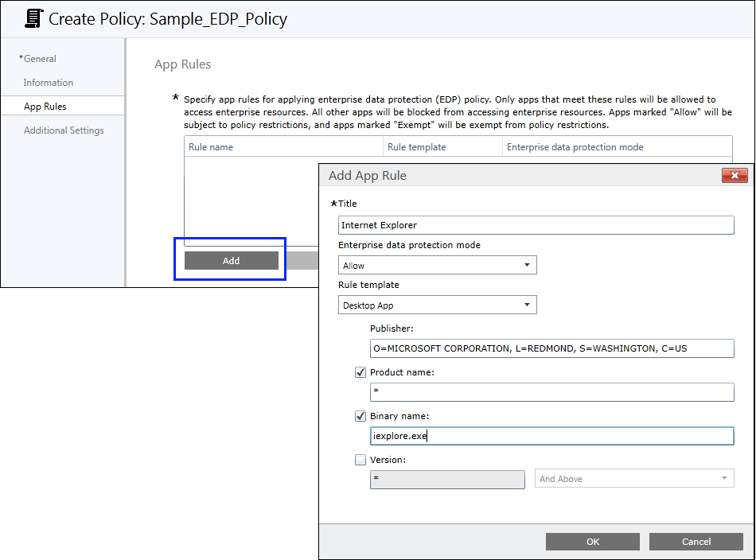Click the policy scroll icon beside the title
Viewport: 756px width, 560px height.
(x=34, y=18)
